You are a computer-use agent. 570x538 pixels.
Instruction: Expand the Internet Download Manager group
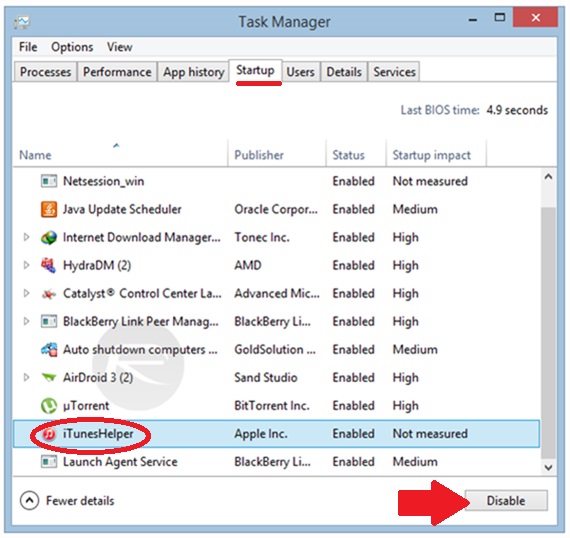[26, 237]
